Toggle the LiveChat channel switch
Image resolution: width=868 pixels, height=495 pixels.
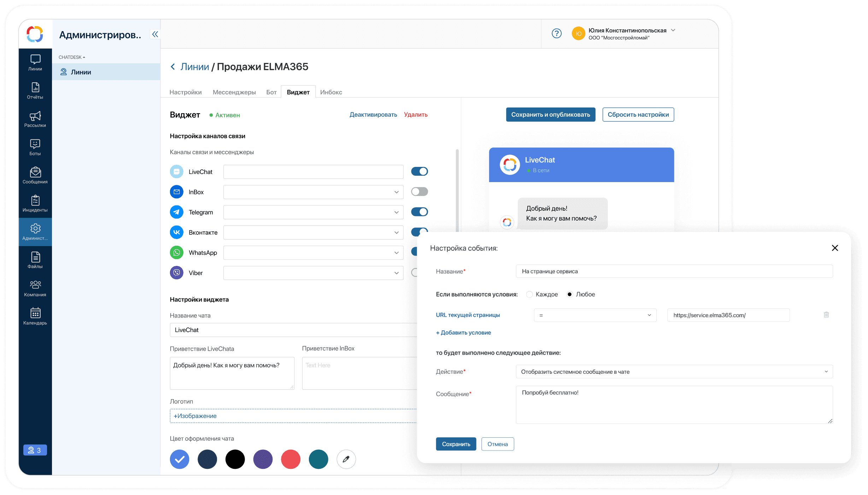[x=420, y=171]
